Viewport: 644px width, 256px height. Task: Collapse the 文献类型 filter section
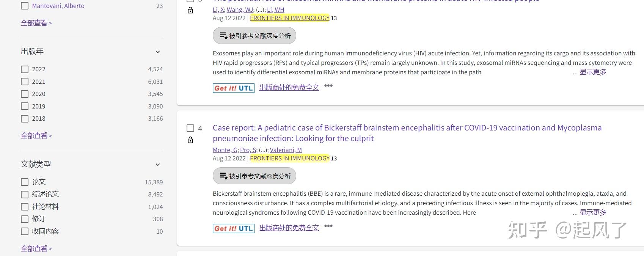(158, 165)
